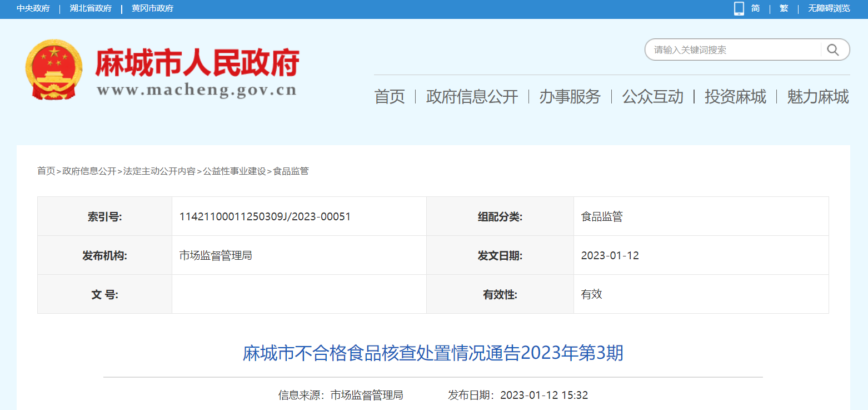Click 食品监管 in breadcrumb
This screenshot has height=410, width=868.
[291, 171]
